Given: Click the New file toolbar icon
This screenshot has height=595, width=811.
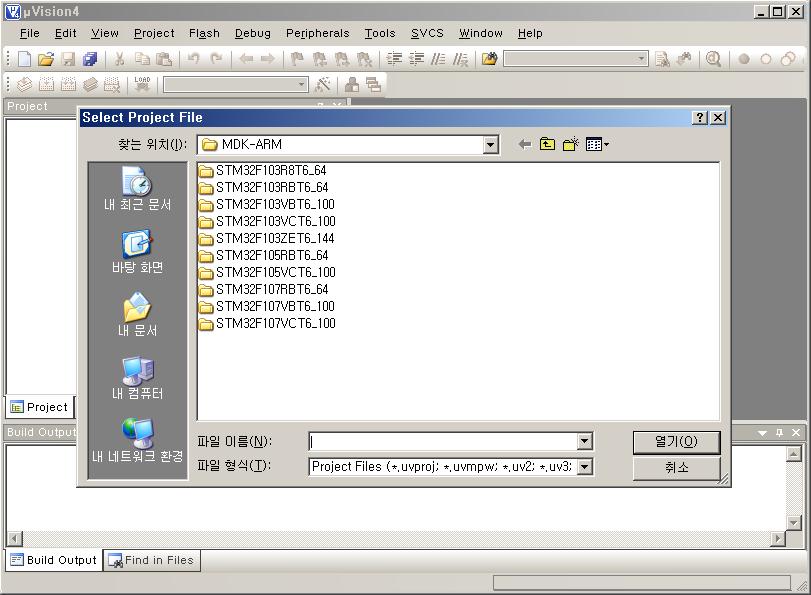Looking at the screenshot, I should (x=24, y=59).
